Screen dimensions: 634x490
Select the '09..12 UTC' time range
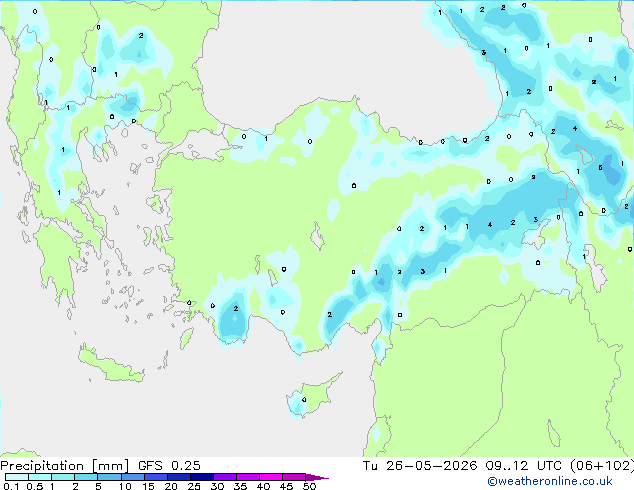pos(524,466)
